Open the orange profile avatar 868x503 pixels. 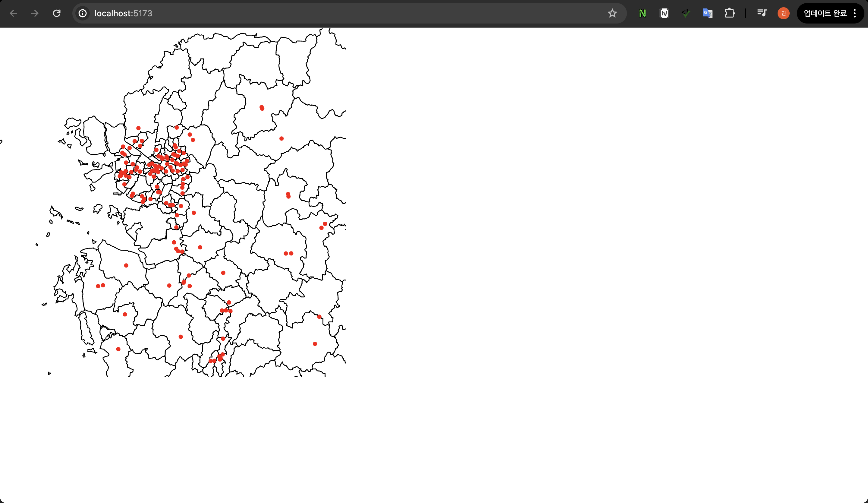[x=784, y=14]
